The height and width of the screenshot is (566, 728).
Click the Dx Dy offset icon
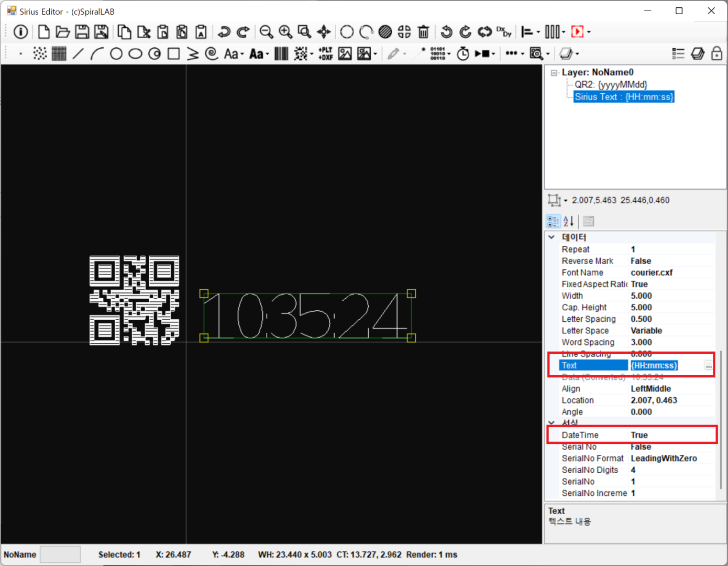coord(504,32)
